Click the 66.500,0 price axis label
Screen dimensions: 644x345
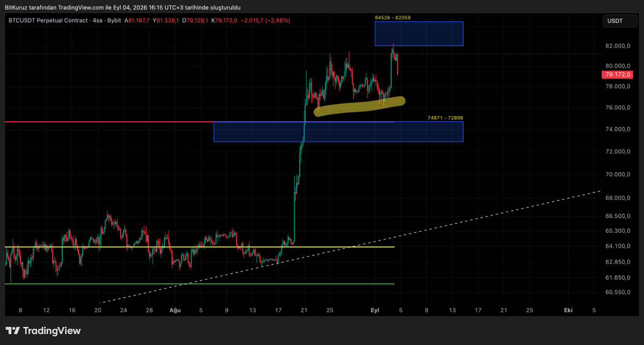tap(617, 216)
